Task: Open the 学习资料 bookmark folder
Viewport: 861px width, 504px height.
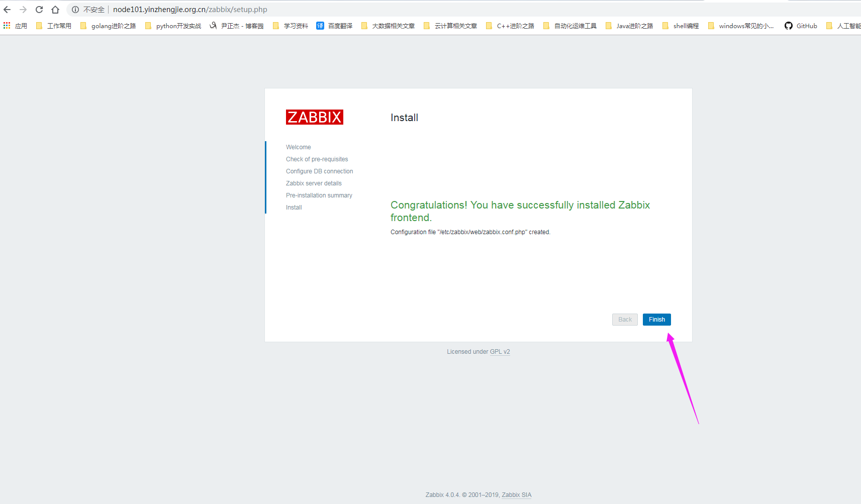Action: 291,26
